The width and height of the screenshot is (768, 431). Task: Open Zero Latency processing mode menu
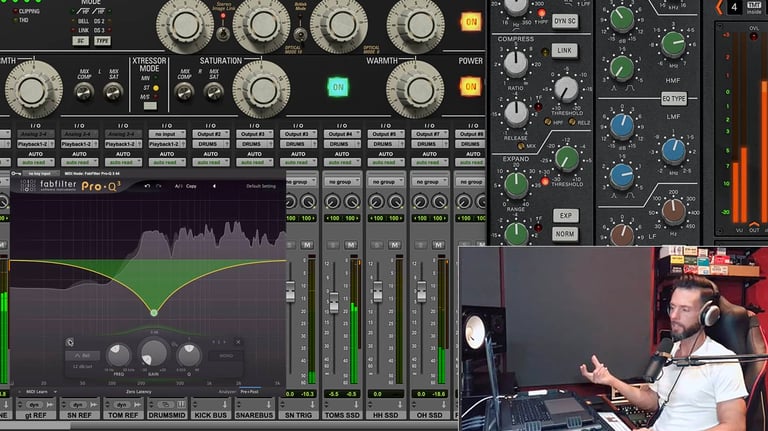[x=139, y=392]
